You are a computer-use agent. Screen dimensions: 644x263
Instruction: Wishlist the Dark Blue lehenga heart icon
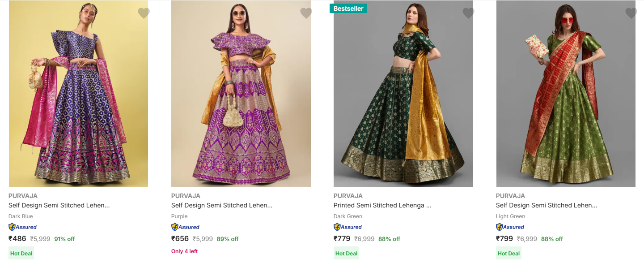[x=144, y=13]
